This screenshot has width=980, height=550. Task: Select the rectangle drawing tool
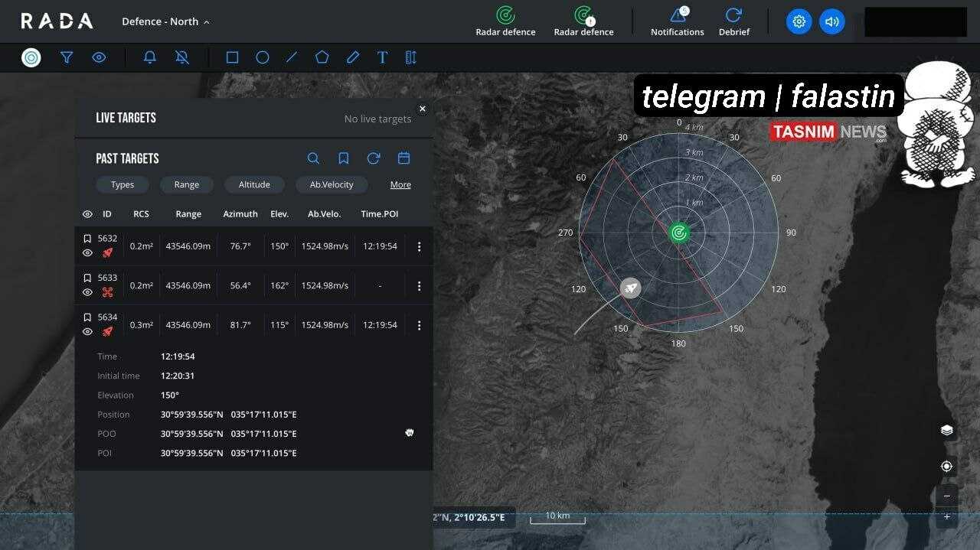pyautogui.click(x=232, y=57)
